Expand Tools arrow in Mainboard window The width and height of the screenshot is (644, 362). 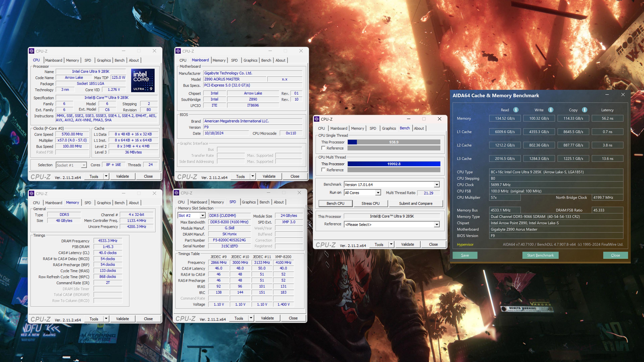[253, 176]
